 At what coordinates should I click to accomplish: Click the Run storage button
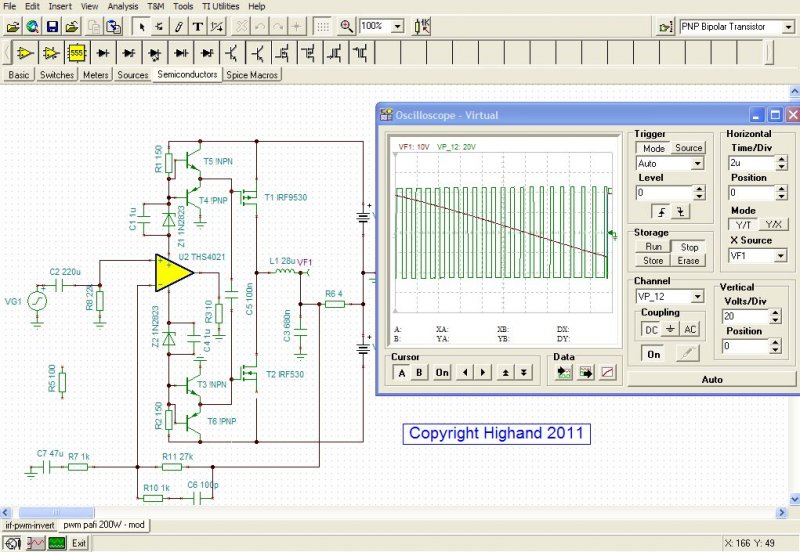[x=653, y=246]
